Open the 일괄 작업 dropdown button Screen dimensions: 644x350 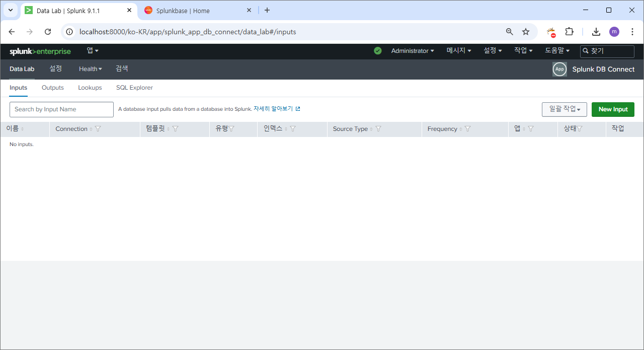point(565,109)
